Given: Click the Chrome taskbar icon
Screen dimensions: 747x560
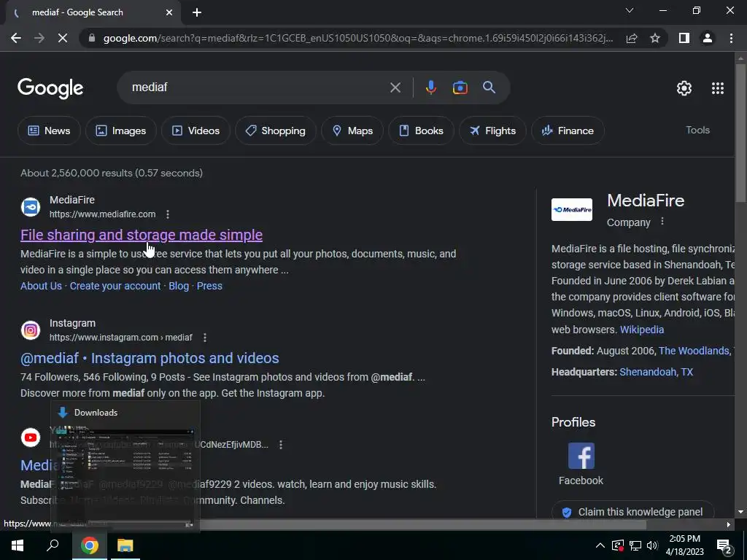Looking at the screenshot, I should coord(89,545).
